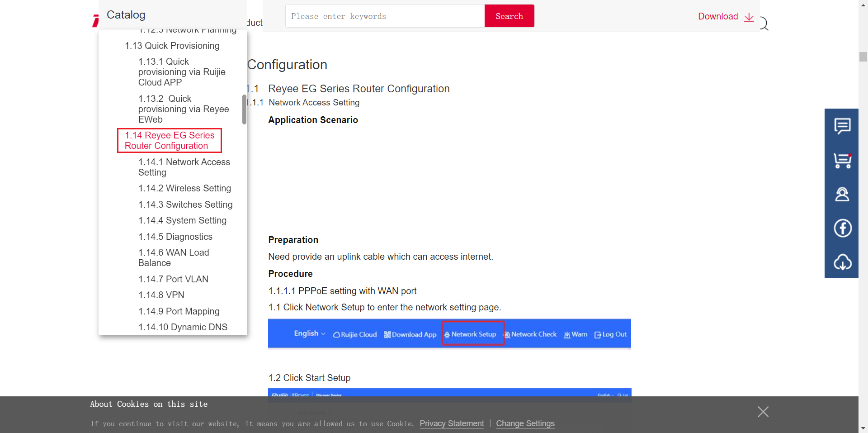Image resolution: width=868 pixels, height=433 pixels.
Task: Click the Catalog panel scrollbar thumb
Action: 244,109
